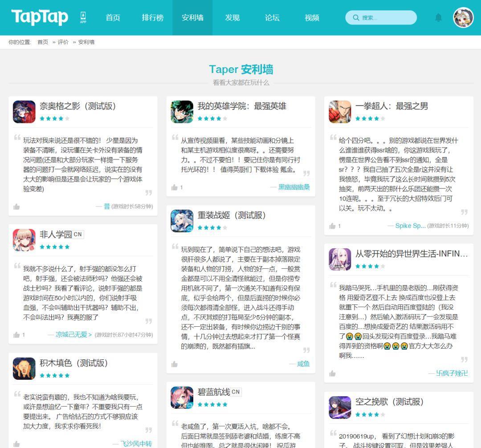Click 安利墙 in the breadcrumb trail
This screenshot has width=481, height=448.
[x=86, y=42]
